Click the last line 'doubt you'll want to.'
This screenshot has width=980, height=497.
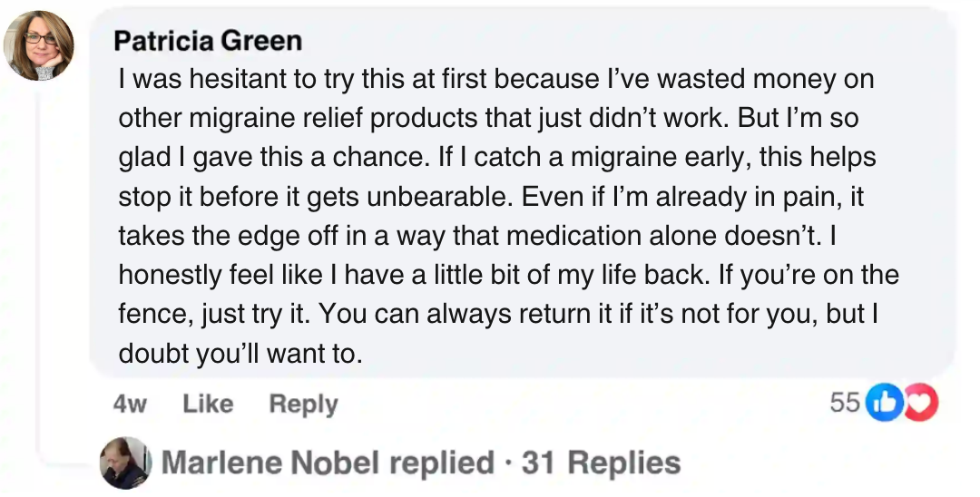click(x=240, y=353)
